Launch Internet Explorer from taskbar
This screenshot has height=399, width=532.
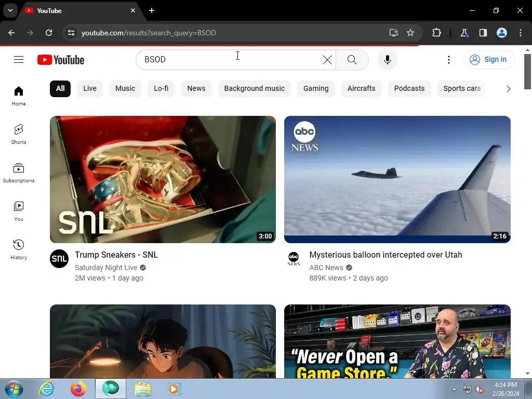(x=46, y=389)
